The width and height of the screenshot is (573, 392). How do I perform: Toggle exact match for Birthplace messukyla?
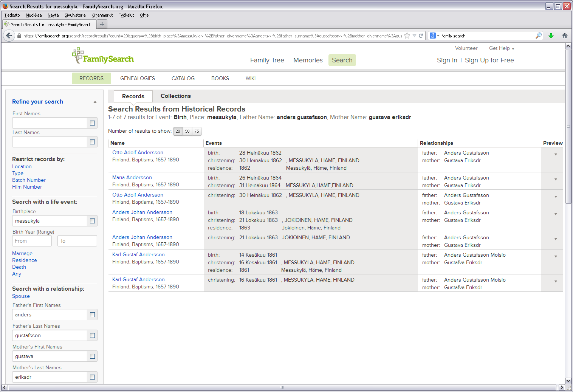coord(92,221)
